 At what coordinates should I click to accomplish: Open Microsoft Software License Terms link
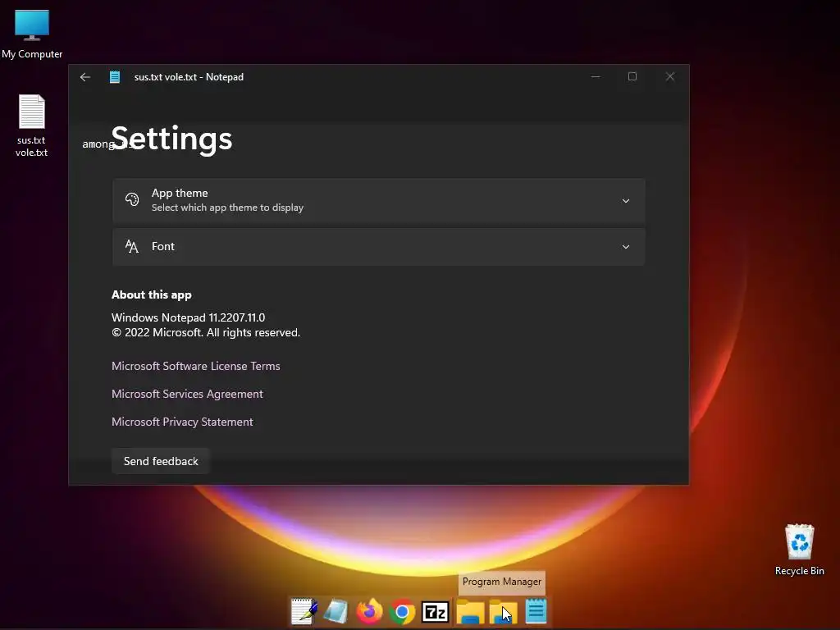click(x=195, y=366)
